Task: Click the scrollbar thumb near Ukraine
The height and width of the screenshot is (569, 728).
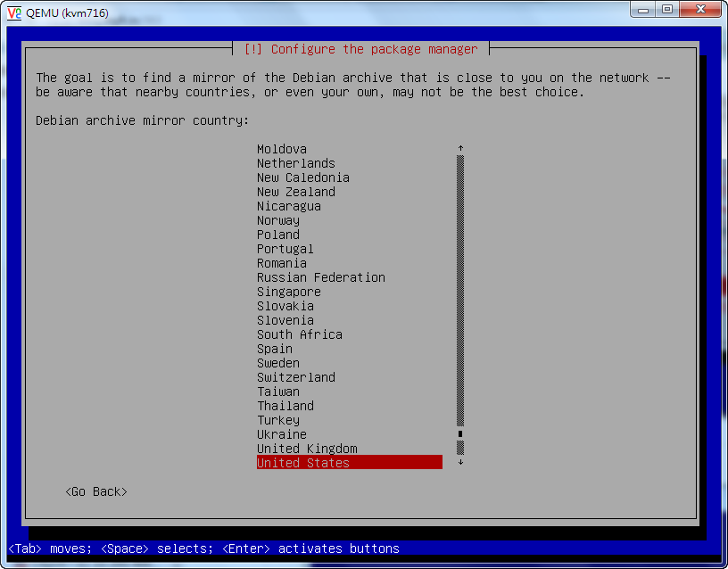Action: (460, 434)
